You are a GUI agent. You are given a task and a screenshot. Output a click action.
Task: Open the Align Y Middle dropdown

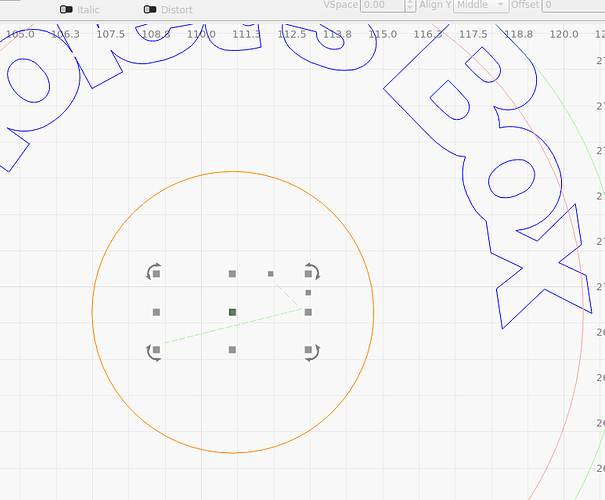point(481,5)
